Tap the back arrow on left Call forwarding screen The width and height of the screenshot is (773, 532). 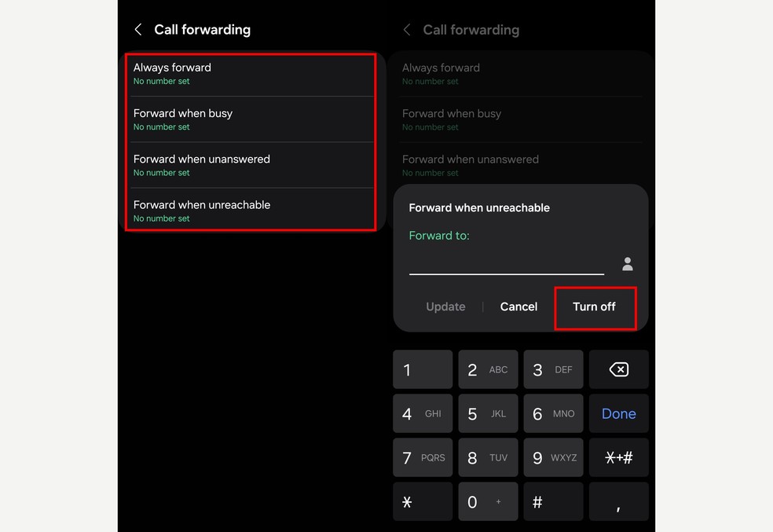pyautogui.click(x=138, y=30)
